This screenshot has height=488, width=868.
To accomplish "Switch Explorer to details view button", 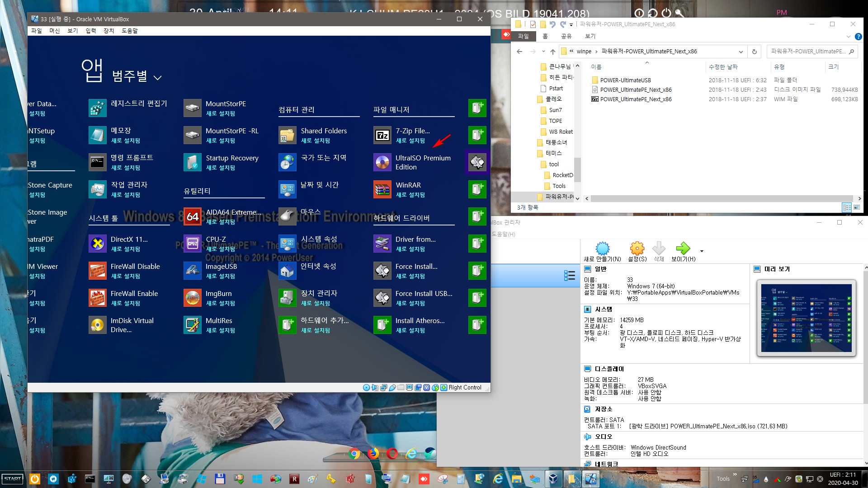I will click(x=847, y=207).
